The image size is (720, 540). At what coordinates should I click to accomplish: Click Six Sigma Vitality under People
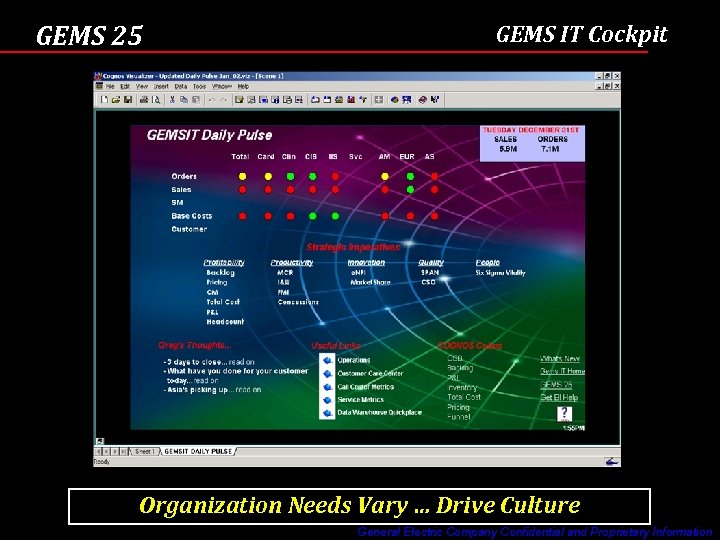501,273
